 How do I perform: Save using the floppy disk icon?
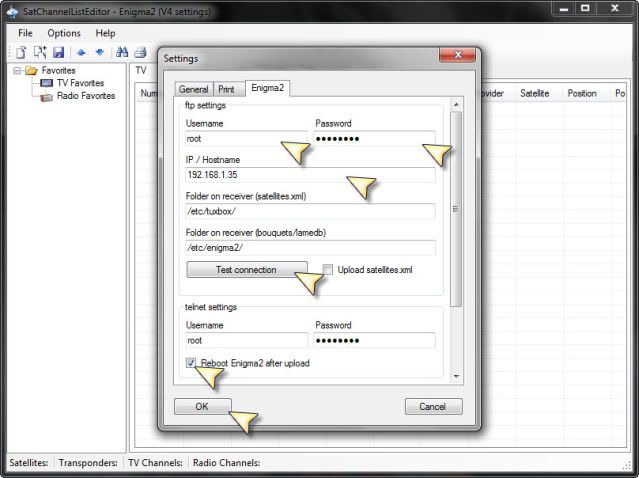click(59, 52)
